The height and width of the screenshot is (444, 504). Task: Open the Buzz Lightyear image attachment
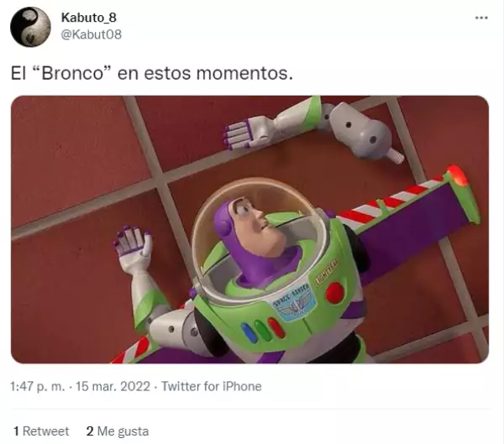point(249,229)
